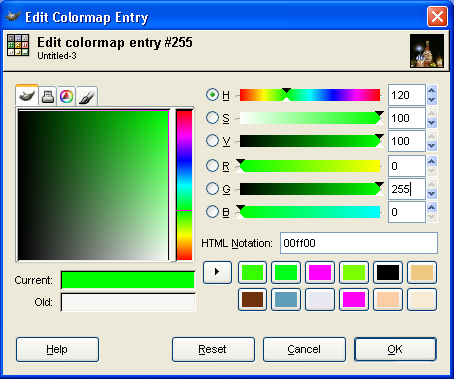Click the V value field showing 100
This screenshot has height=379, width=454.
click(x=407, y=141)
